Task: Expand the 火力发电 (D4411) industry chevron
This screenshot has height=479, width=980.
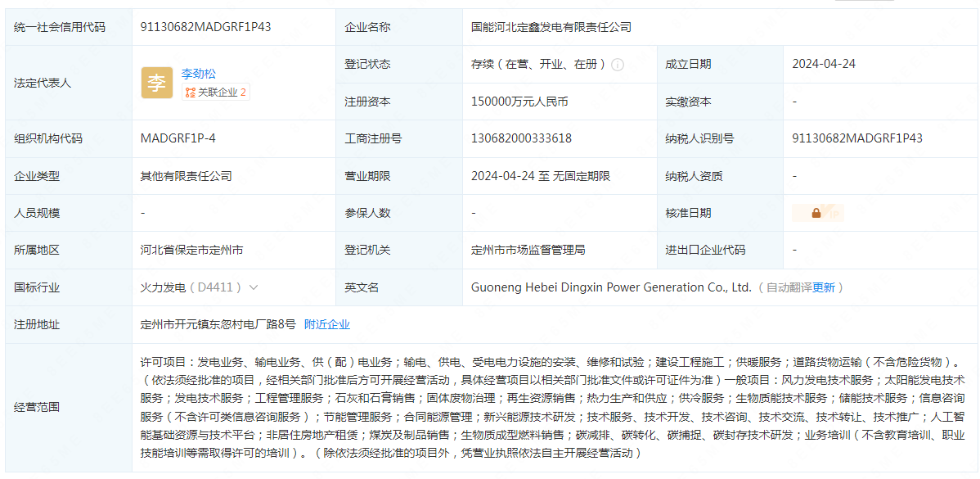Action: 254,287
